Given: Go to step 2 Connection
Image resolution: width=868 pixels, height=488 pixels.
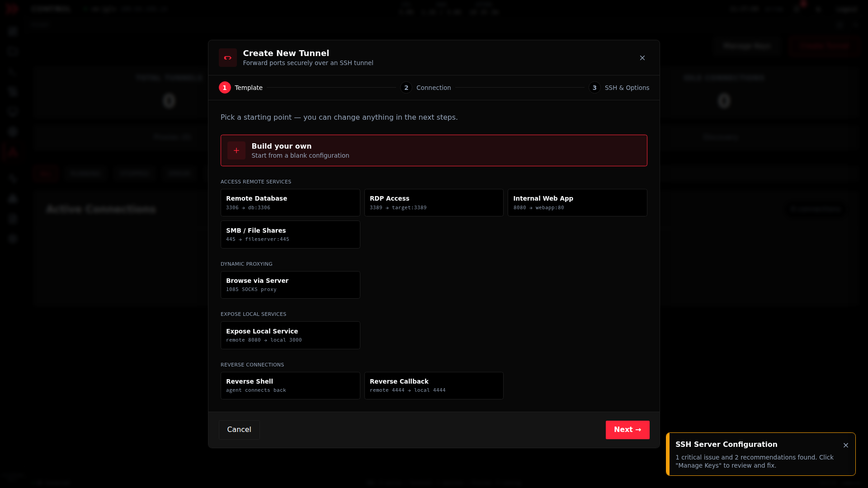Looking at the screenshot, I should (425, 88).
